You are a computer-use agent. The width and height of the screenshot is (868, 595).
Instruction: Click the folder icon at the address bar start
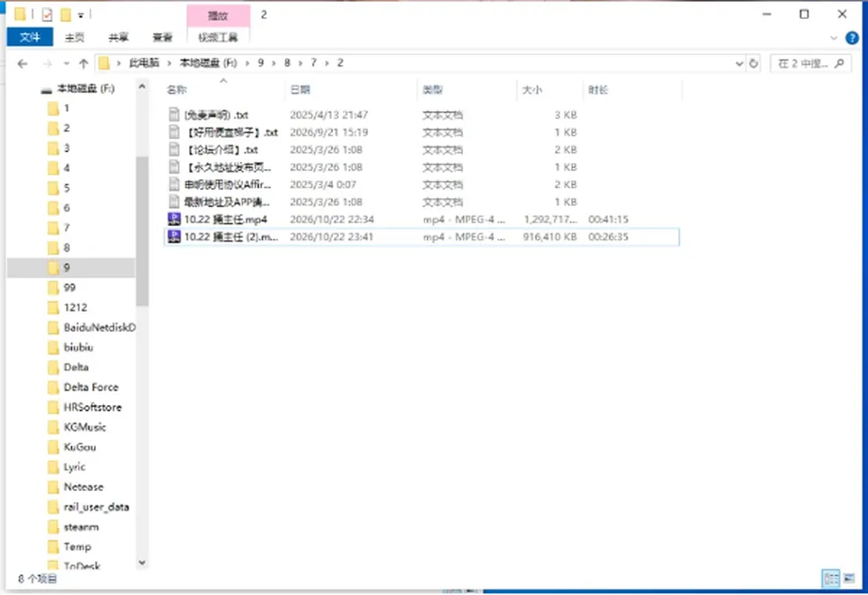click(x=103, y=63)
